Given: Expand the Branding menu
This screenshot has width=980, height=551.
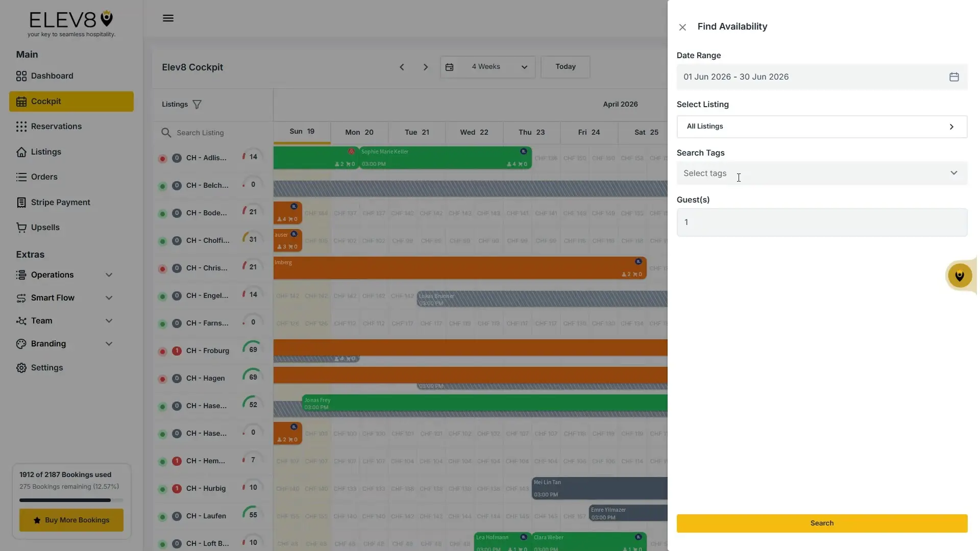Looking at the screenshot, I should pyautogui.click(x=64, y=344).
